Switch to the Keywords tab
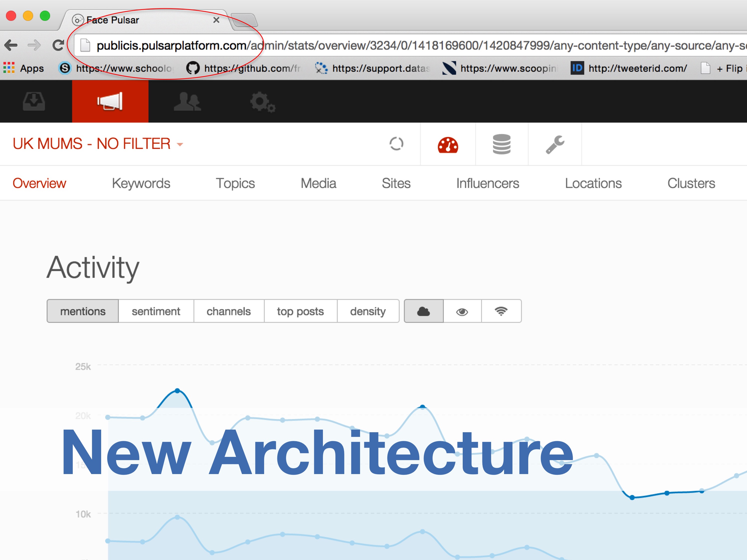747x560 pixels. 141,183
